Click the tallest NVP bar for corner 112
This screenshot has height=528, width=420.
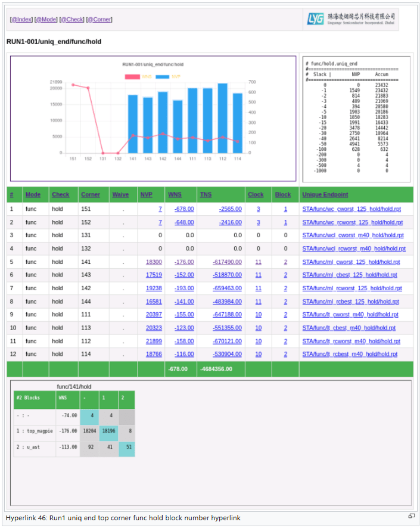222,119
